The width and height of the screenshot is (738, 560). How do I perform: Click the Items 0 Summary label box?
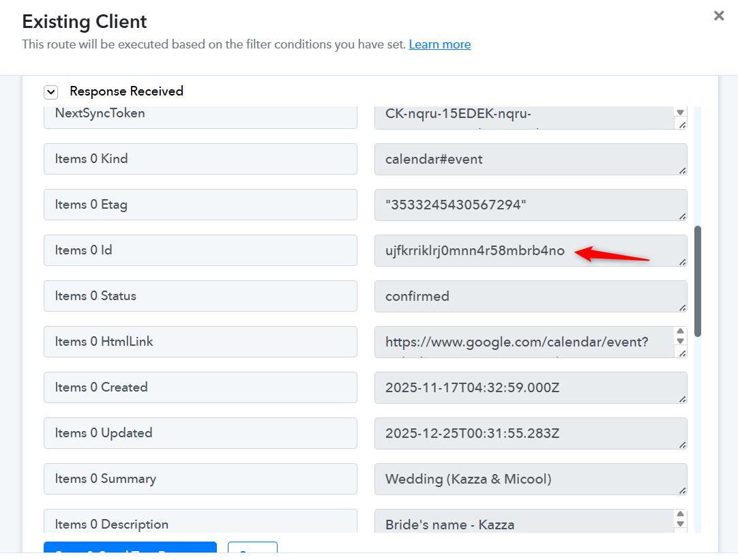coord(200,479)
